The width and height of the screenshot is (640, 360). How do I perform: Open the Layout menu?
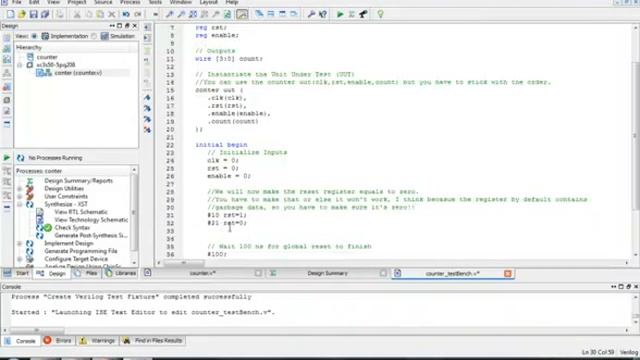208,2
